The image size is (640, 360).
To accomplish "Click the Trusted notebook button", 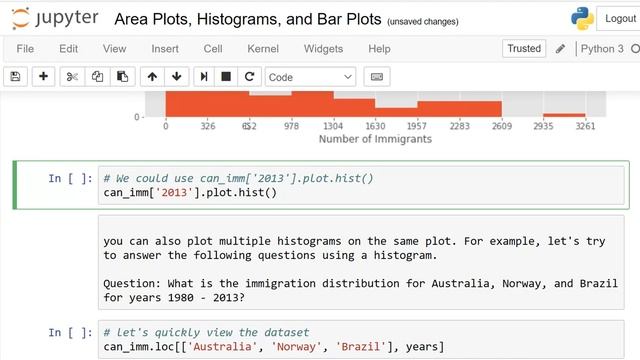I will coord(524,49).
